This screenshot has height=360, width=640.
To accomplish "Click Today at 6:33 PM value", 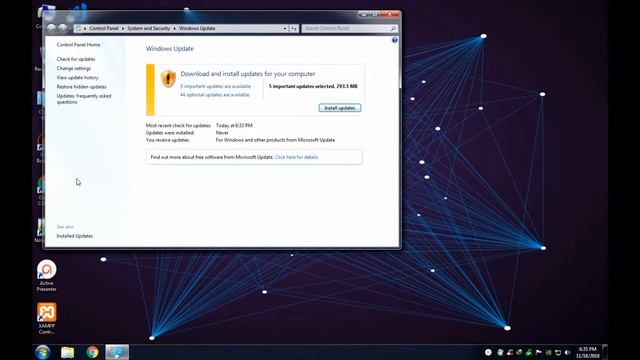I will click(x=234, y=126).
